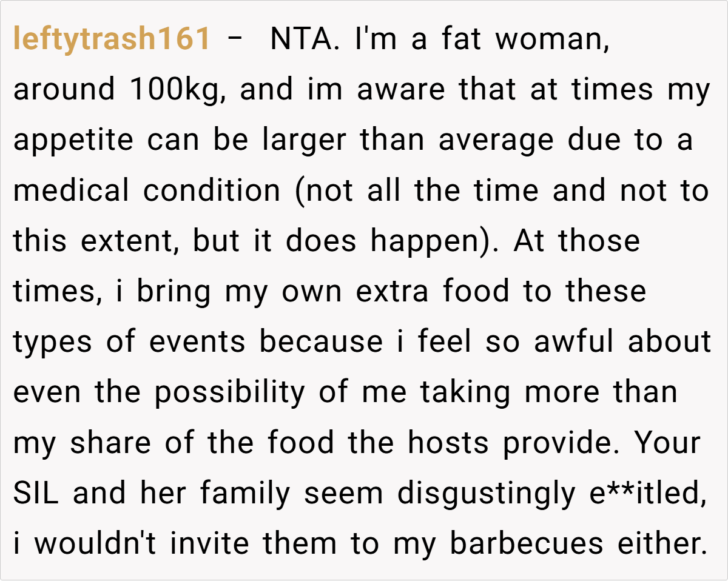
Task: Click the word "hosts"
Action: click(448, 443)
